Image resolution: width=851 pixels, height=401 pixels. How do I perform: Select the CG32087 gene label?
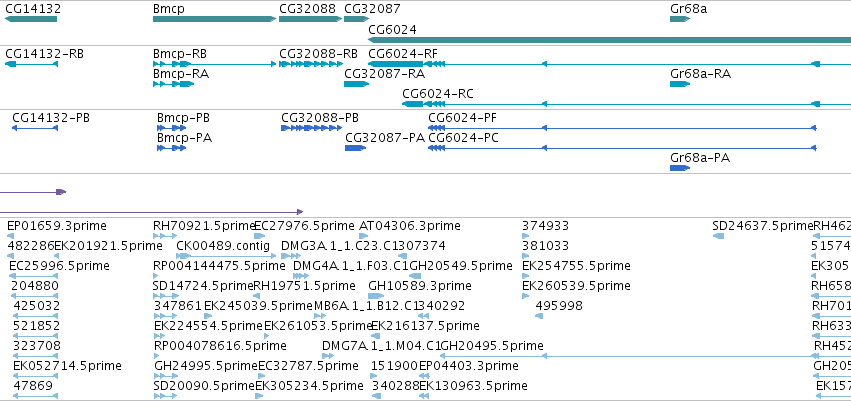point(372,9)
